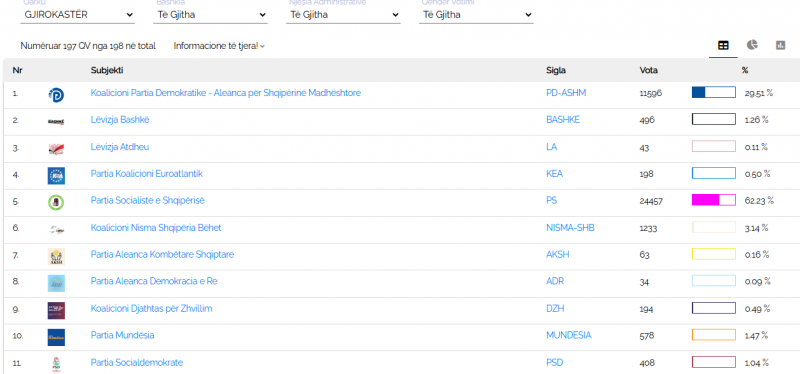The width and height of the screenshot is (800, 374).
Task: Open the GJIROKASTËR district dropdown
Action: (x=78, y=15)
